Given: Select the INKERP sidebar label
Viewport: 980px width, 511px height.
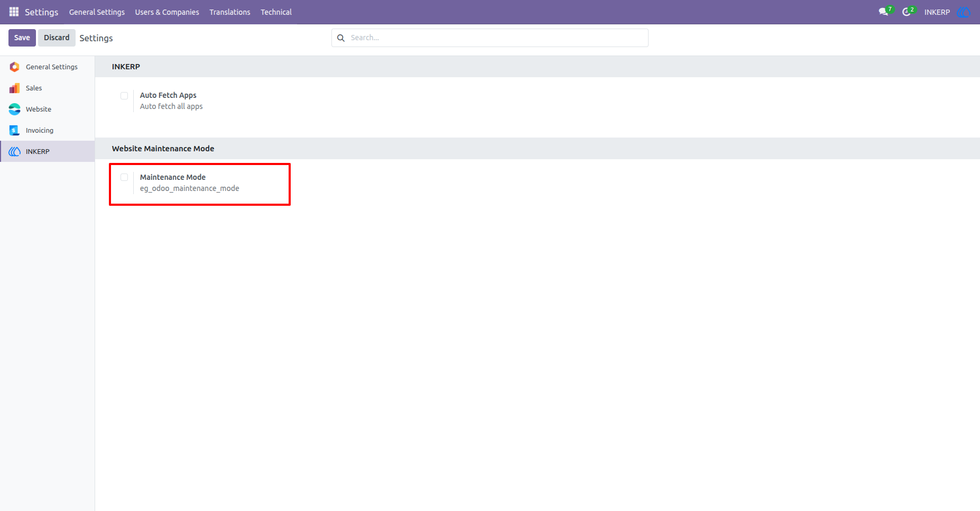Looking at the screenshot, I should [x=38, y=151].
